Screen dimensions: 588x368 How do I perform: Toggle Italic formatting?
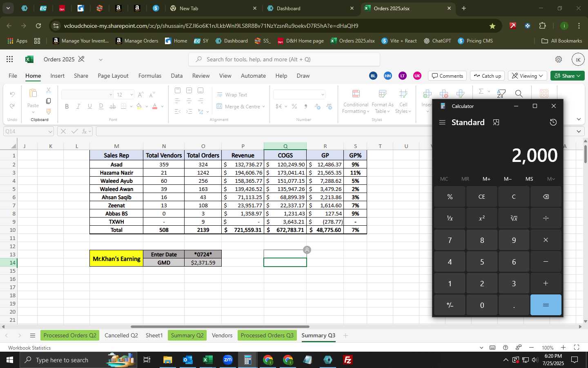point(78,106)
